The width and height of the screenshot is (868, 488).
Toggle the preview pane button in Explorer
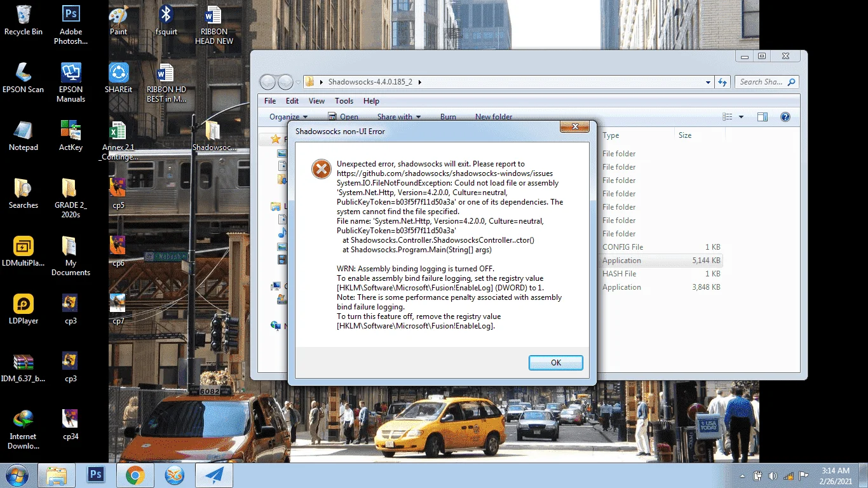pos(763,117)
